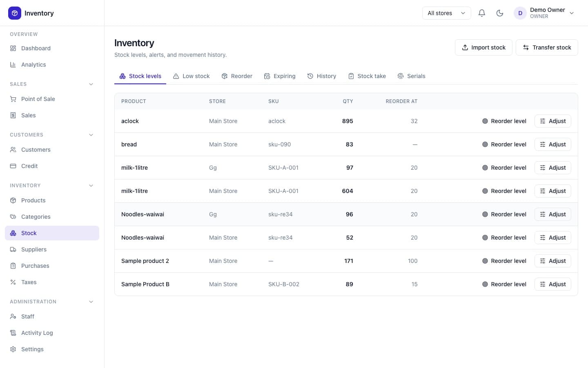Click the Transfer stock button
The image size is (588, 368).
coord(547,47)
